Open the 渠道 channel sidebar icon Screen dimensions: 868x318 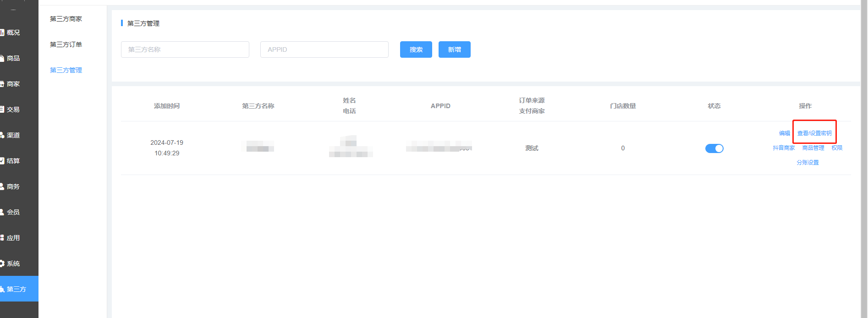point(2,135)
